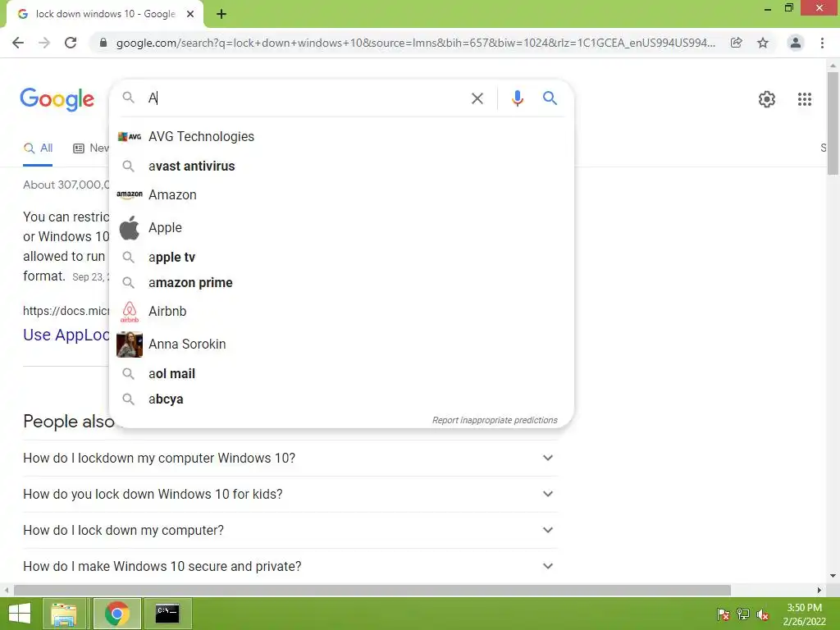This screenshot has width=840, height=630.
Task: Pick apple tv suggestion
Action: point(341,257)
